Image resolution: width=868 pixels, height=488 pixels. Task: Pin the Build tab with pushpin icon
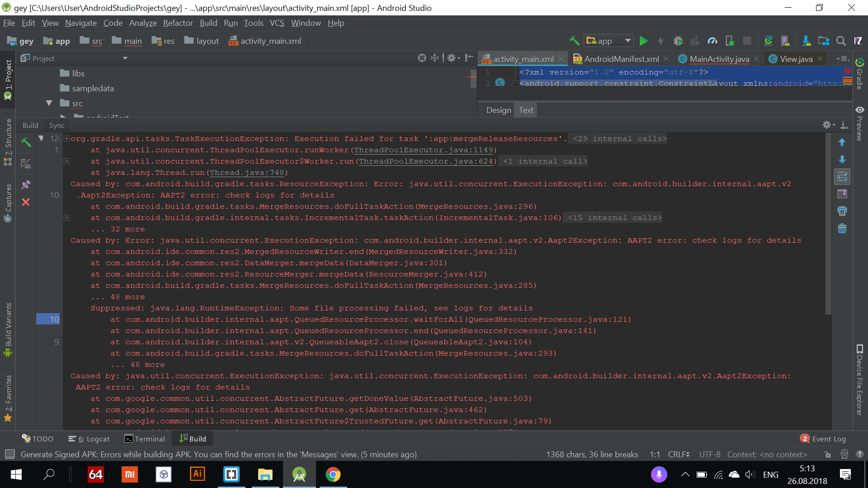pyautogui.click(x=26, y=184)
